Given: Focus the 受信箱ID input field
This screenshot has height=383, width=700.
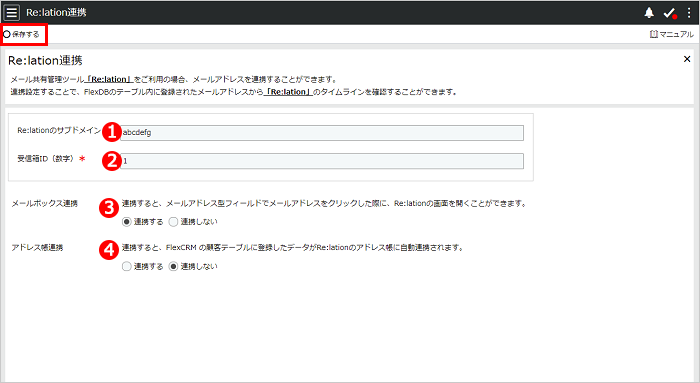Looking at the screenshot, I should pyautogui.click(x=322, y=161).
